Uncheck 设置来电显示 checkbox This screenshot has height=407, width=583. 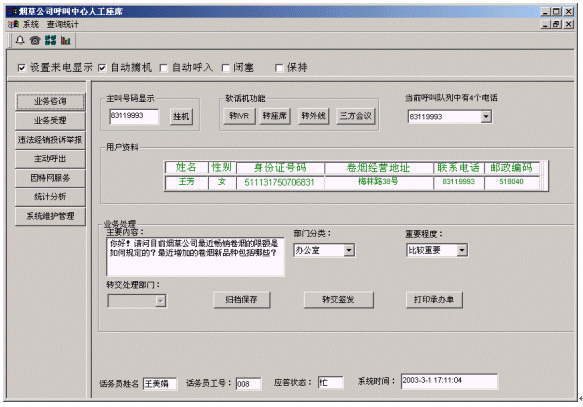tap(22, 68)
